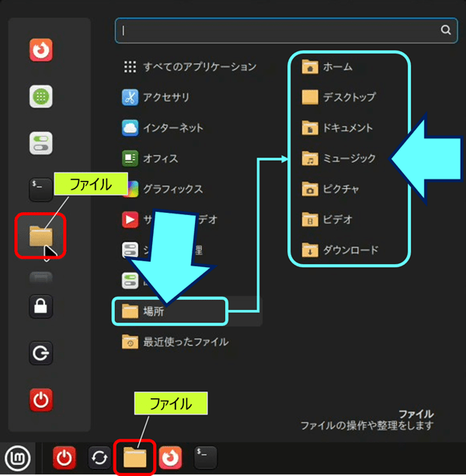
Task: Click the Linux Mint menu button on panel
Action: click(x=18, y=458)
